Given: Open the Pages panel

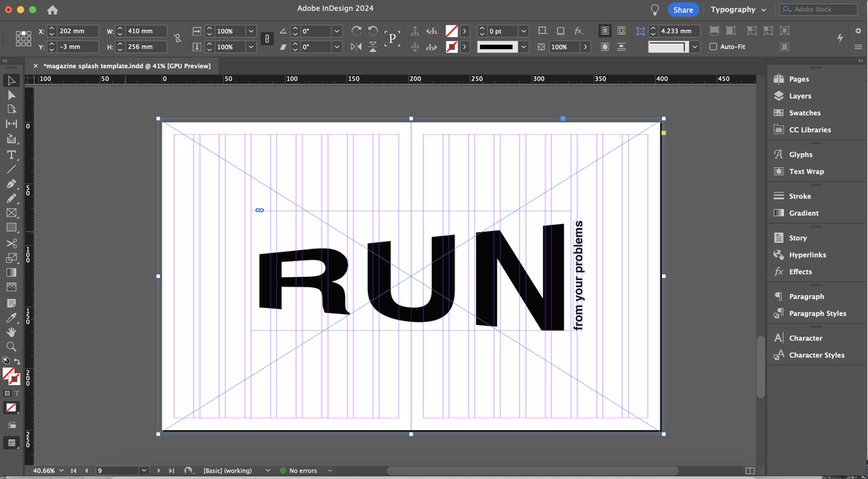Looking at the screenshot, I should pyautogui.click(x=799, y=79).
